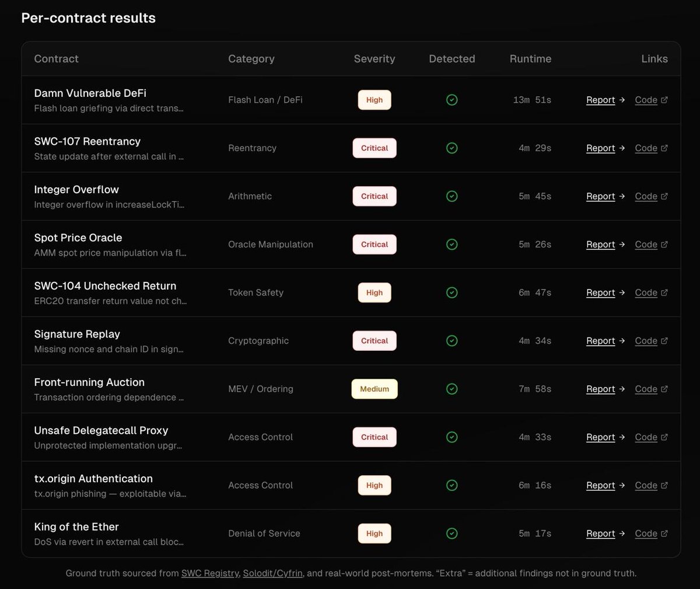Image resolution: width=700 pixels, height=589 pixels.
Task: Open Report for Signature Replay
Action: 605,341
